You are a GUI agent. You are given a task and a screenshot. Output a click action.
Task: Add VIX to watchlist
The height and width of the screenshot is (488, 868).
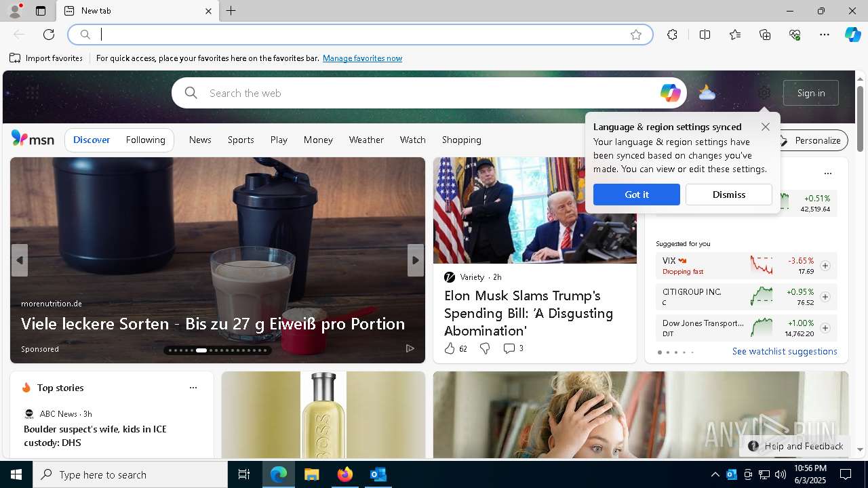tap(825, 266)
